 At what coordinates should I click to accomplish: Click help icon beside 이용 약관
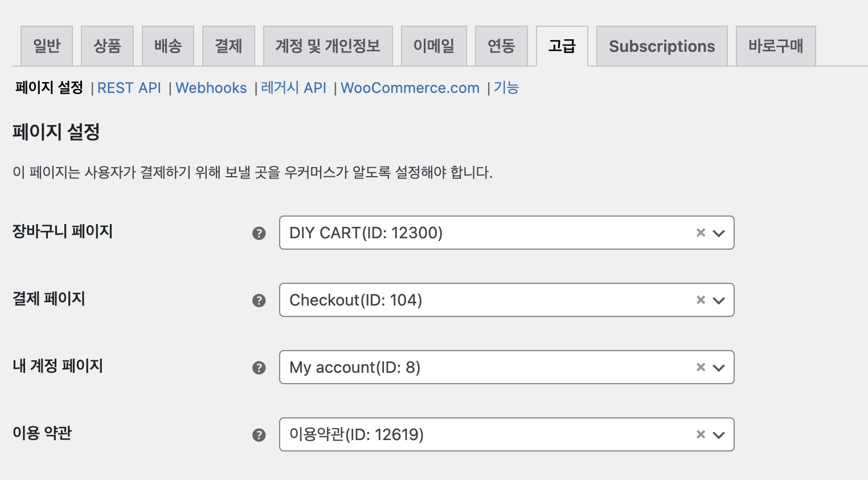pos(259,435)
